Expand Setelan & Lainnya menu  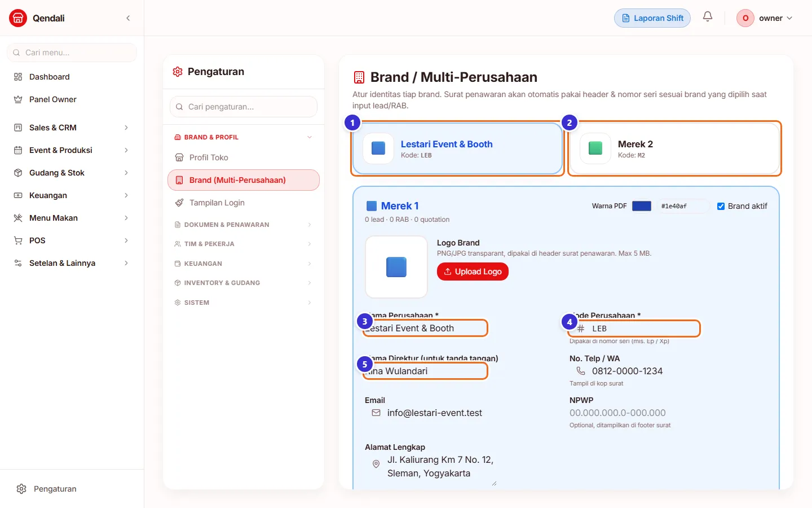click(72, 263)
